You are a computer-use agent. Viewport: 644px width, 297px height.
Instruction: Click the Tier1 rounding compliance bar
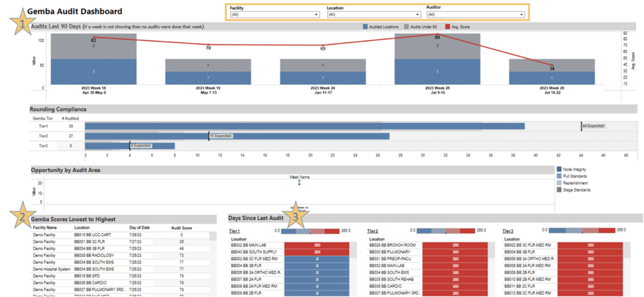click(304, 126)
